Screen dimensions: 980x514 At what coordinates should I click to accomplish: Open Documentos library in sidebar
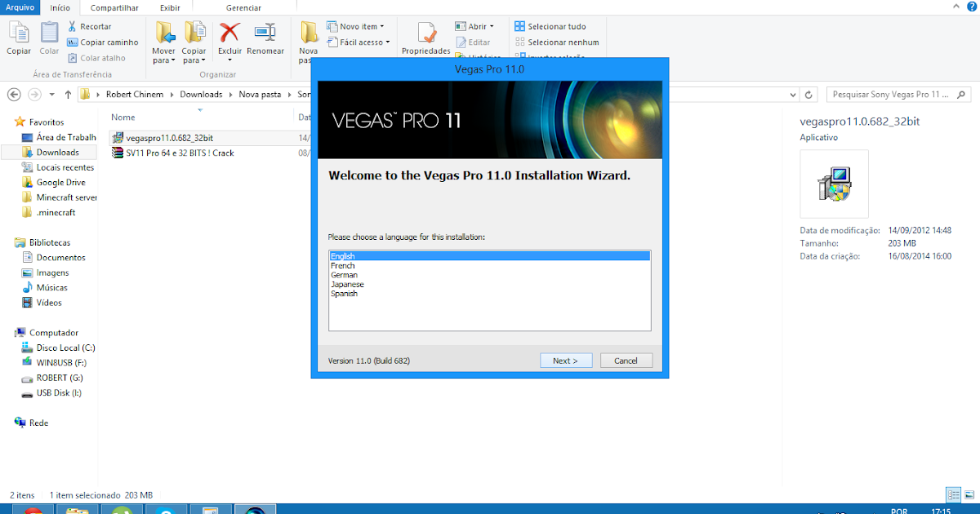coord(53,258)
